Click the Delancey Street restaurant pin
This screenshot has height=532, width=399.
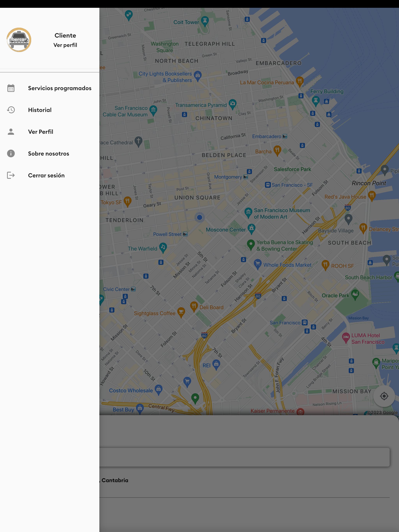tap(363, 228)
